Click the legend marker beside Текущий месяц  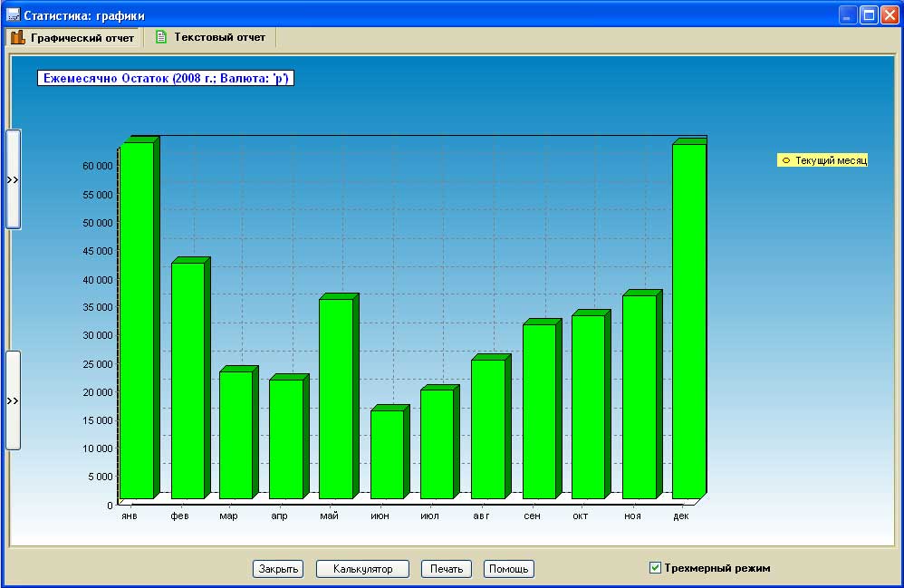tap(785, 160)
